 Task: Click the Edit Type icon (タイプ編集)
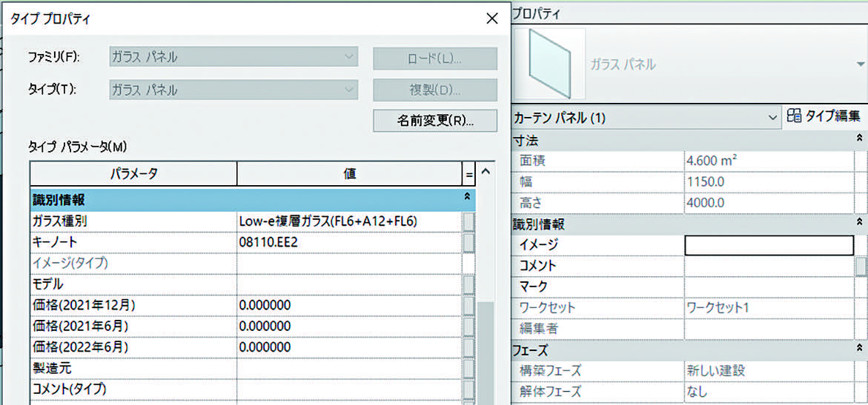pyautogui.click(x=794, y=116)
